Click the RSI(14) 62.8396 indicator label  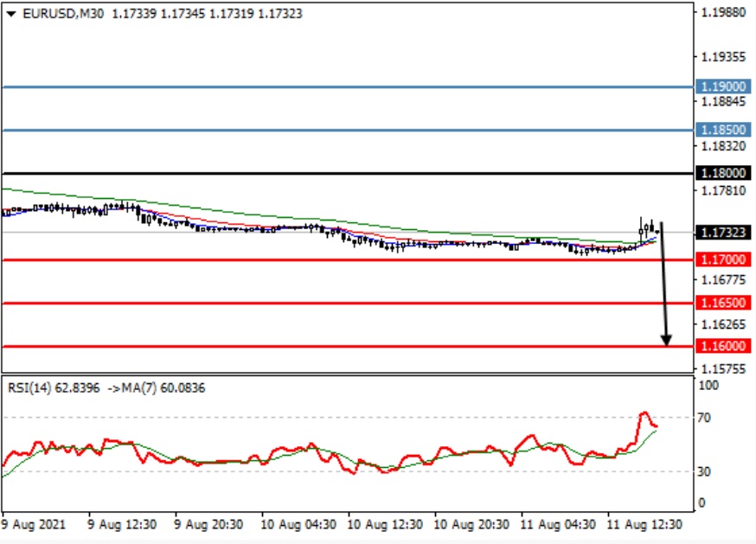[54, 387]
